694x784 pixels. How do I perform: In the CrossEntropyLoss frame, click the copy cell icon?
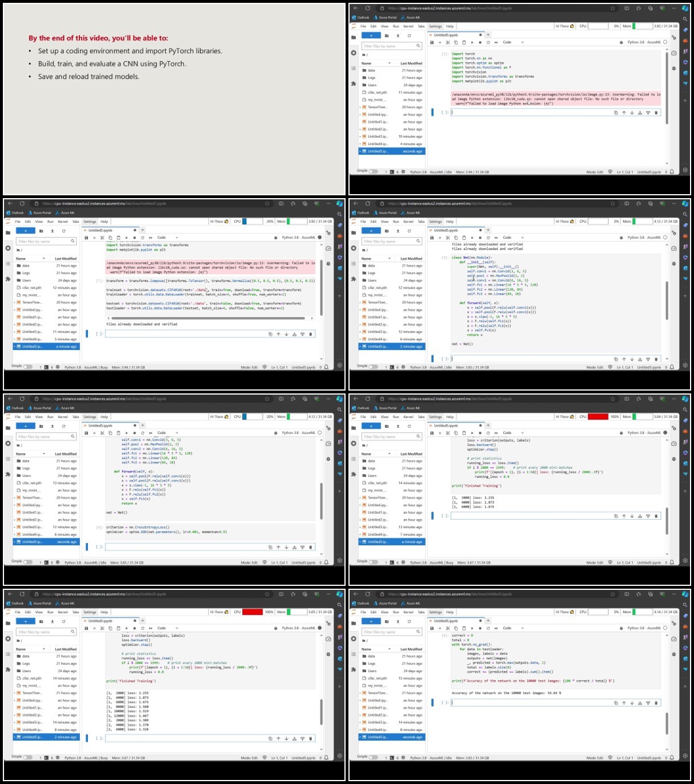tap(110, 433)
